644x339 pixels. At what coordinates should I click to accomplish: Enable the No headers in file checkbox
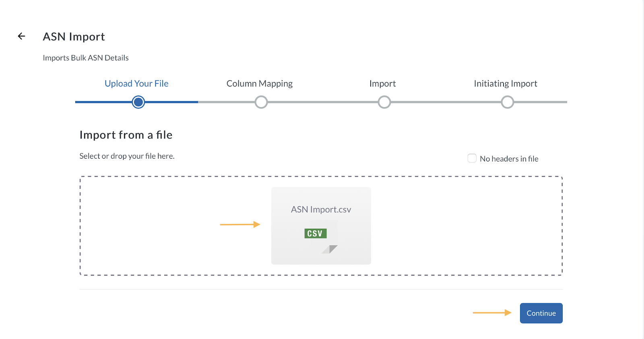pyautogui.click(x=472, y=158)
